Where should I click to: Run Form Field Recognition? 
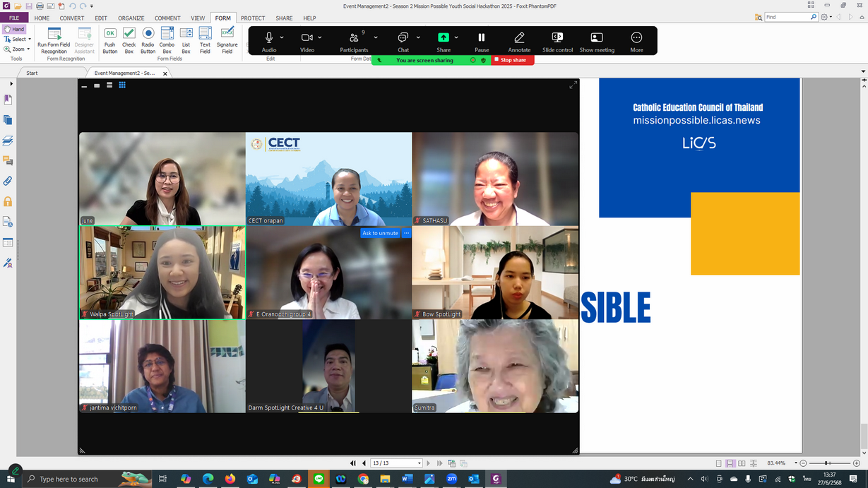(x=54, y=40)
